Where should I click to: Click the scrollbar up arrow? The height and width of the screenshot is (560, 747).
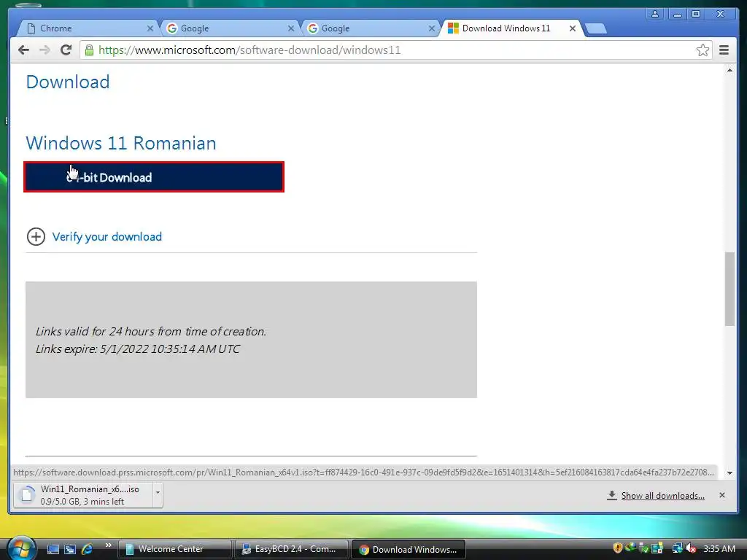click(x=729, y=70)
